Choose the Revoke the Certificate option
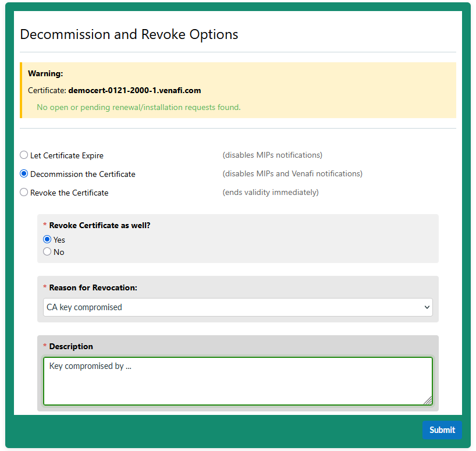476x451 pixels. 24,193
